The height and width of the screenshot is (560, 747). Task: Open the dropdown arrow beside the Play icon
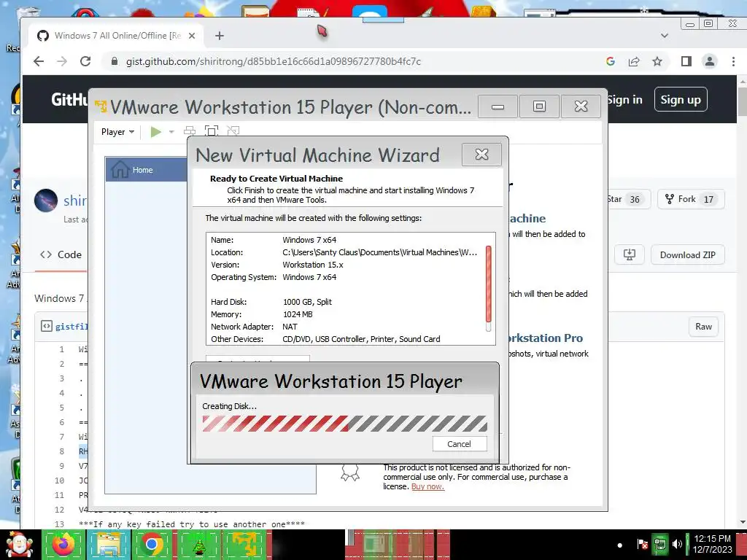pos(171,132)
